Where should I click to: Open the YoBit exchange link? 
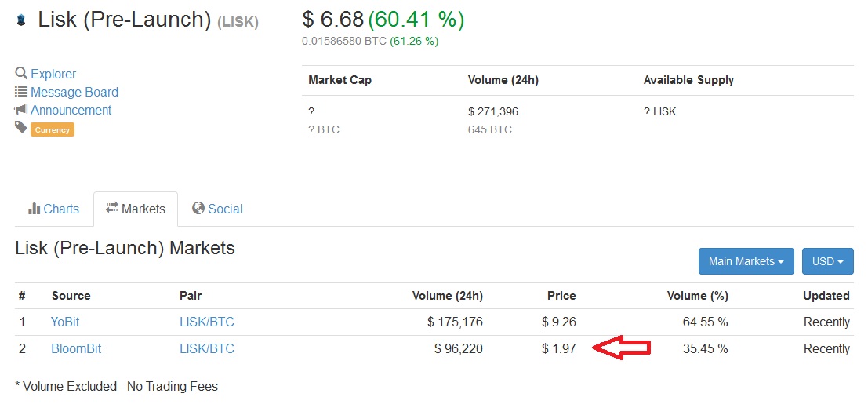(x=65, y=322)
